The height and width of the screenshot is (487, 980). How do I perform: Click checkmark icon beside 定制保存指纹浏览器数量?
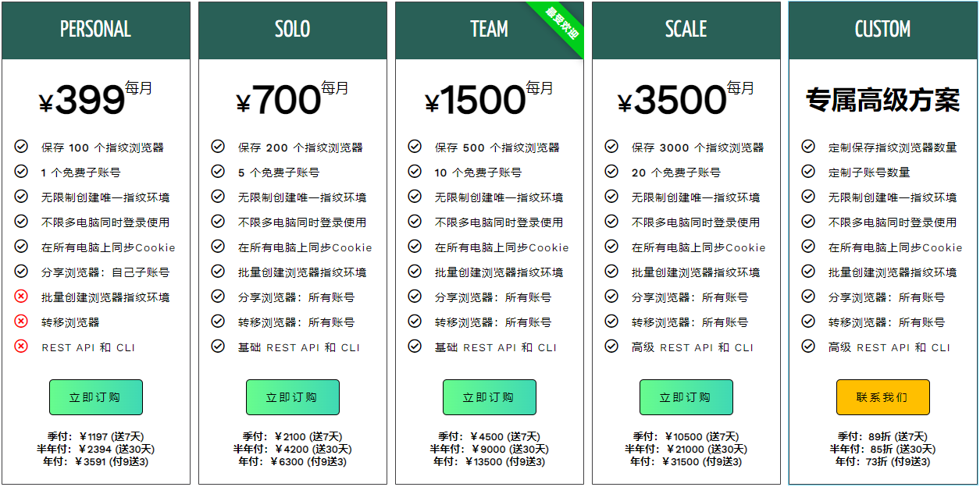808,147
